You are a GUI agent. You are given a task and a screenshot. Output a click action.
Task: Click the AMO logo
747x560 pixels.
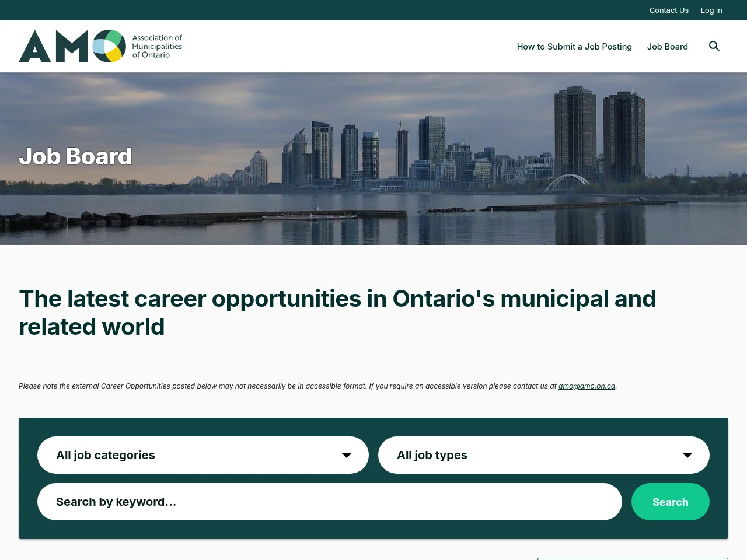(x=100, y=46)
